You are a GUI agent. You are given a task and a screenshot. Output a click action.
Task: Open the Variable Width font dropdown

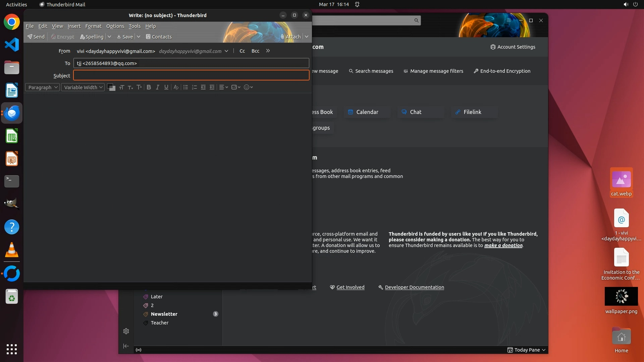tap(83, 87)
